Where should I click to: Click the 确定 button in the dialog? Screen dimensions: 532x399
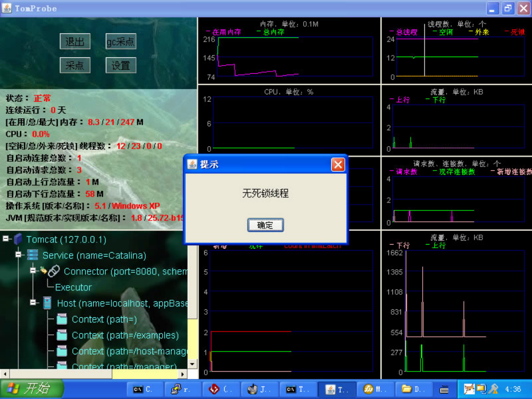[x=265, y=225]
